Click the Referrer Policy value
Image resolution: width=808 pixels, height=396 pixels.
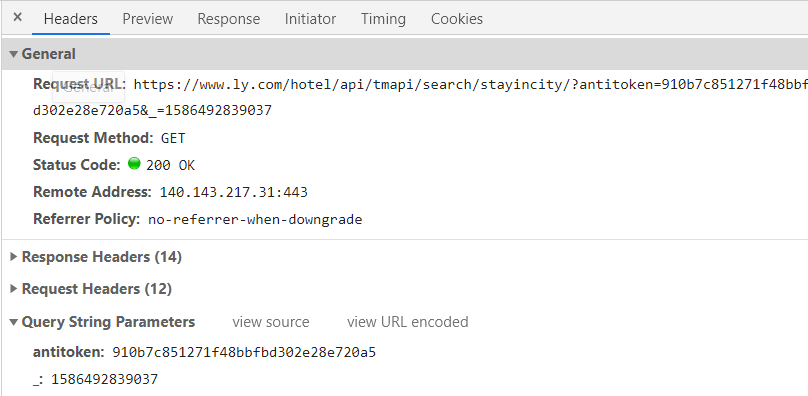click(255, 220)
